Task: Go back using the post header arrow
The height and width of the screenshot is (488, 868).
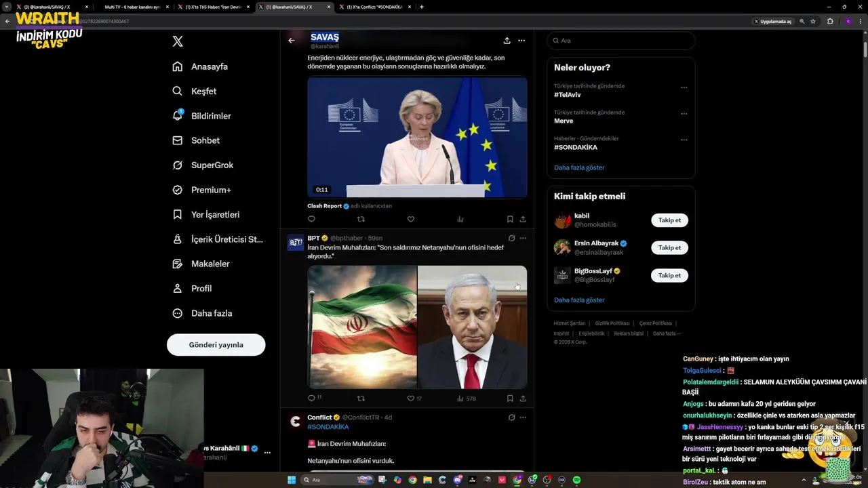Action: pyautogui.click(x=292, y=41)
